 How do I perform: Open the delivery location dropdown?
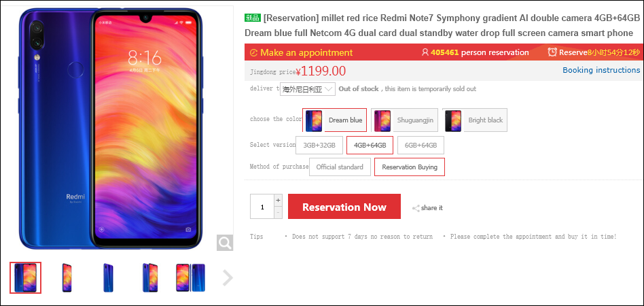click(x=308, y=89)
